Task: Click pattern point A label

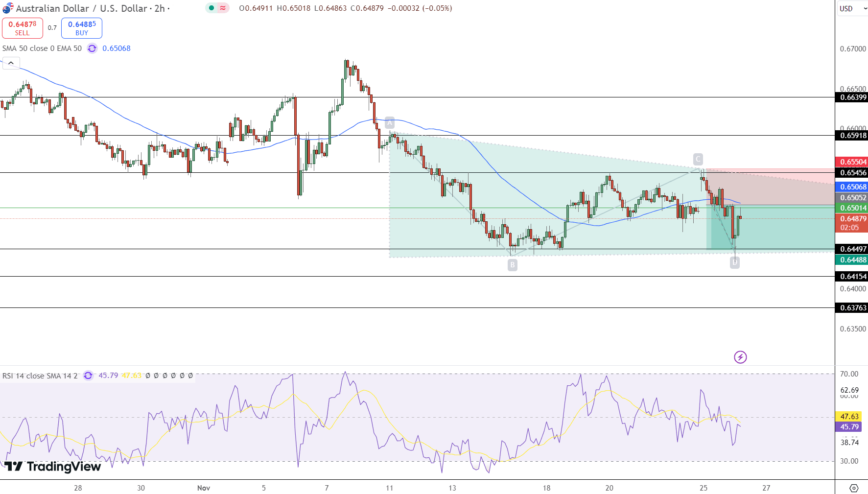Action: [x=390, y=122]
